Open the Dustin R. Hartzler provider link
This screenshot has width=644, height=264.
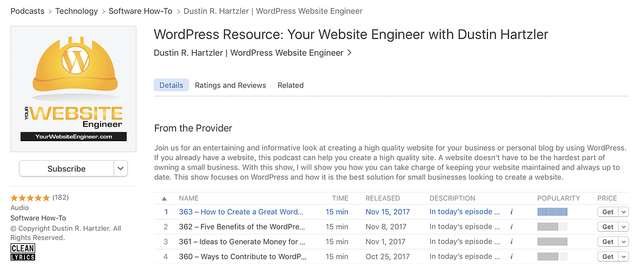(252, 53)
